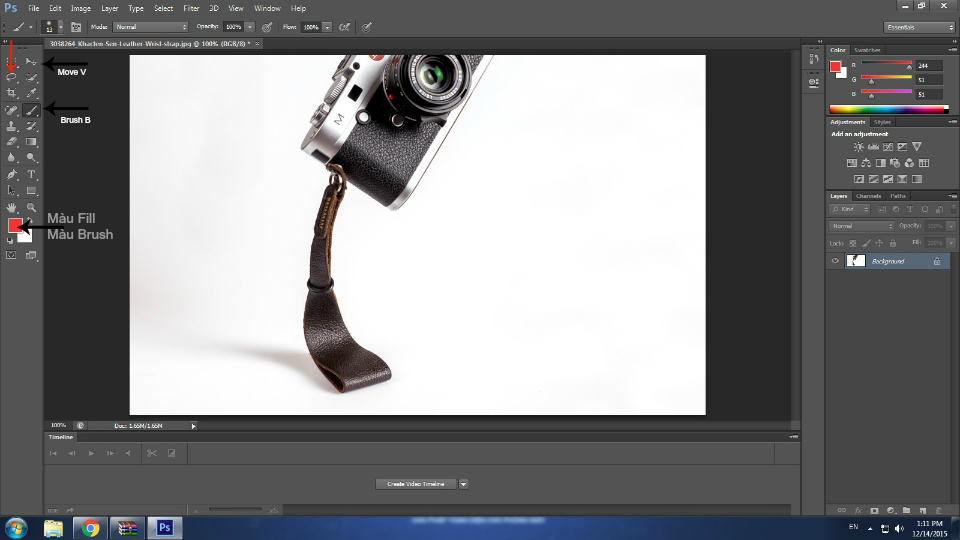Toggle pressure for size in options bar
The width and height of the screenshot is (960, 540).
[x=367, y=27]
